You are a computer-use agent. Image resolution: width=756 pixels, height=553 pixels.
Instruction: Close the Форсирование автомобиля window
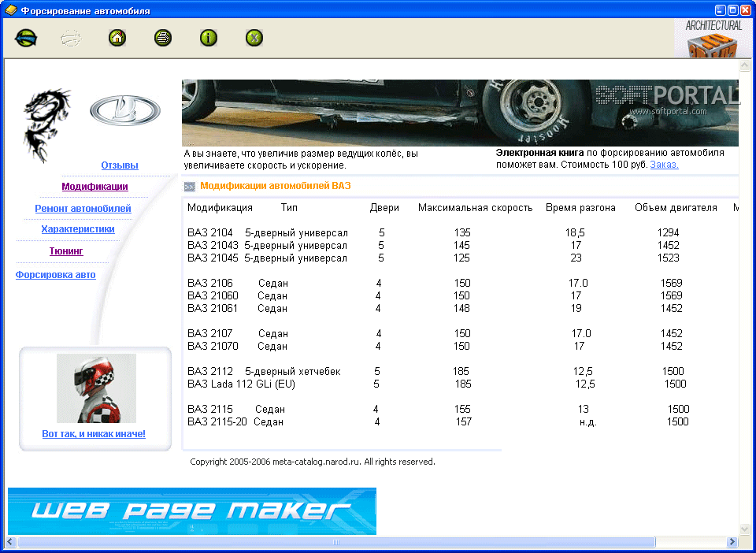point(746,10)
